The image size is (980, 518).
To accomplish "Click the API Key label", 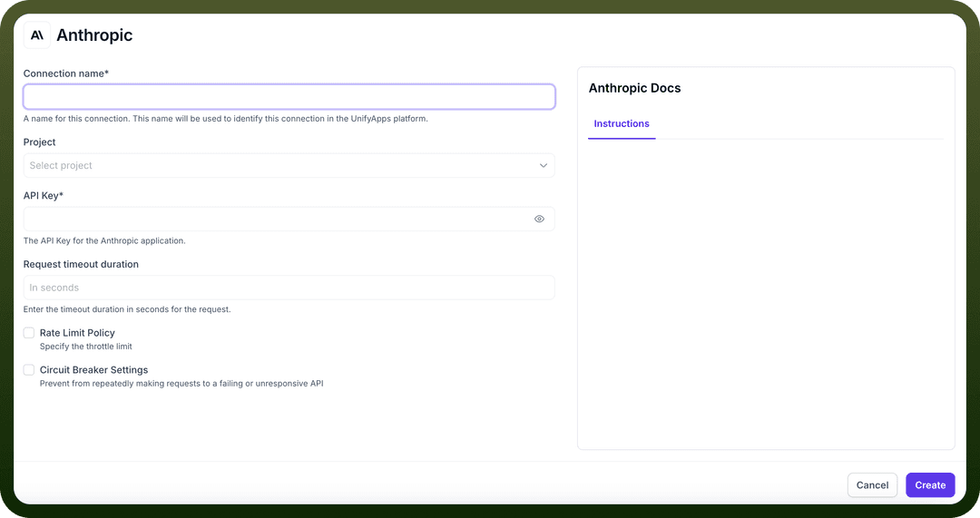I will pyautogui.click(x=44, y=196).
